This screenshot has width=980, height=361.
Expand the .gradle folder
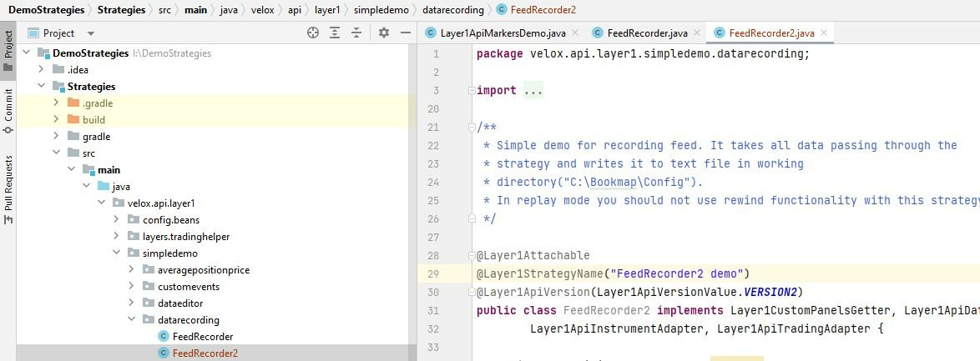point(56,103)
